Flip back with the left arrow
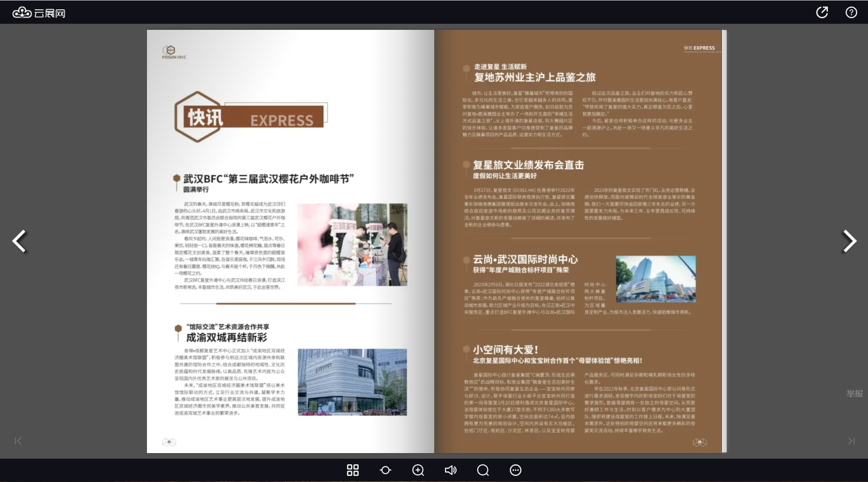 [19, 241]
